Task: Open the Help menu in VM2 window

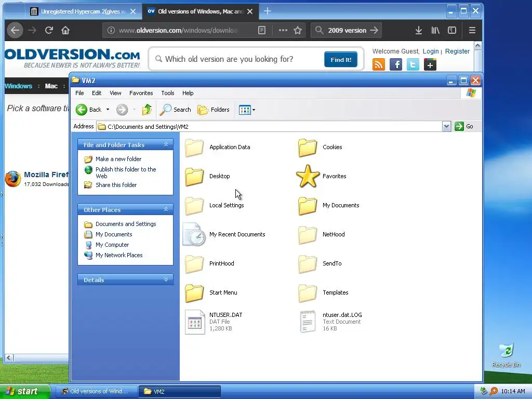Action: tap(188, 93)
